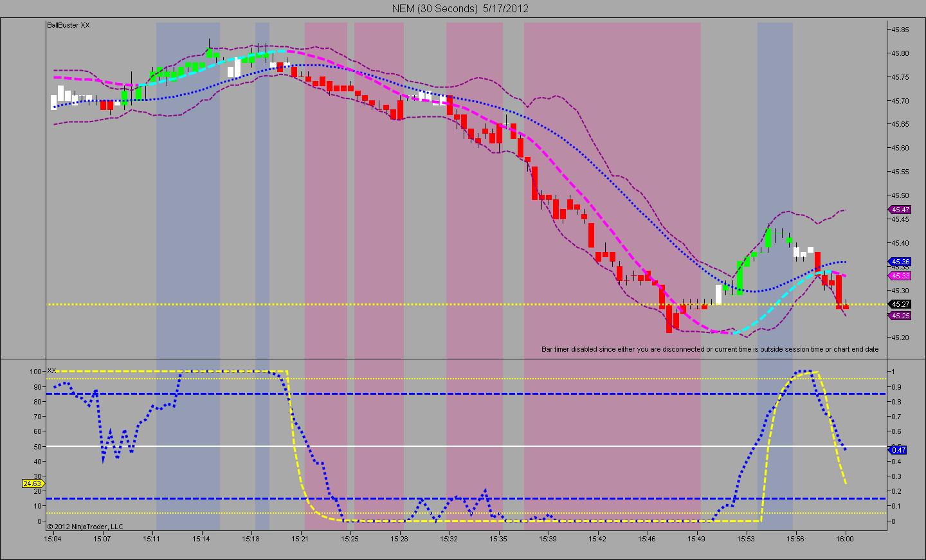This screenshot has width=926, height=560.
Task: Click the 15:35 time axis label
Action: click(x=498, y=539)
